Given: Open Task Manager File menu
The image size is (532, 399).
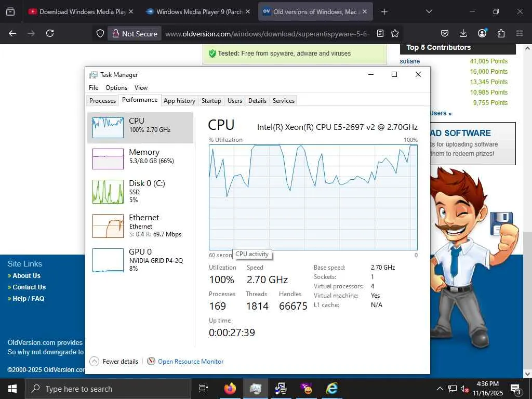Looking at the screenshot, I should coord(94,87).
